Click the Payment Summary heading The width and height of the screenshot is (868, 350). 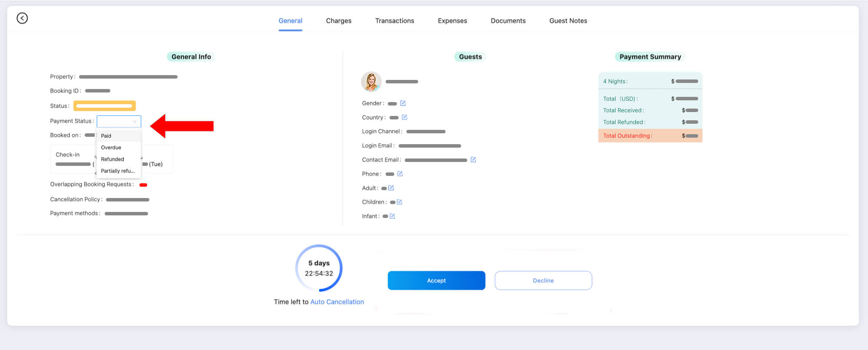650,57
